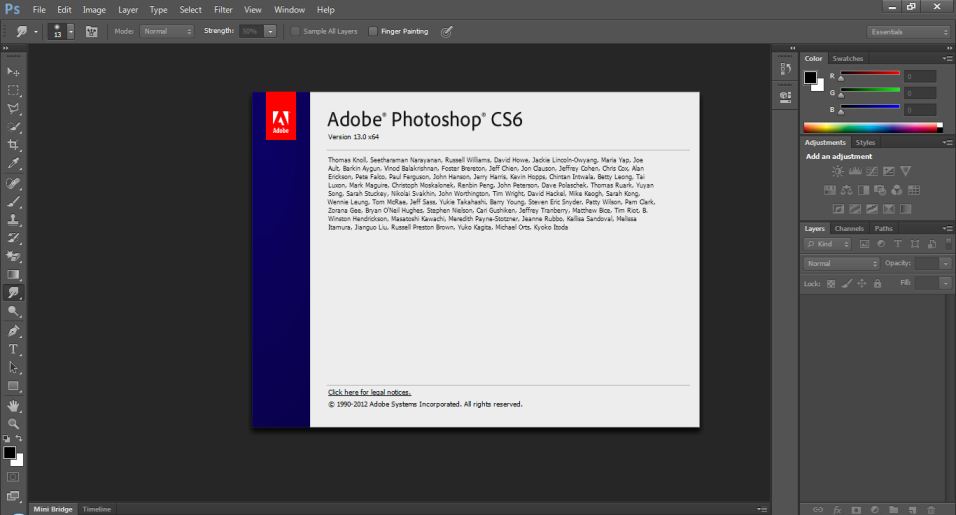Viewport: 956px width, 515px height.
Task: Swap foreground and background colors
Action: click(19, 438)
